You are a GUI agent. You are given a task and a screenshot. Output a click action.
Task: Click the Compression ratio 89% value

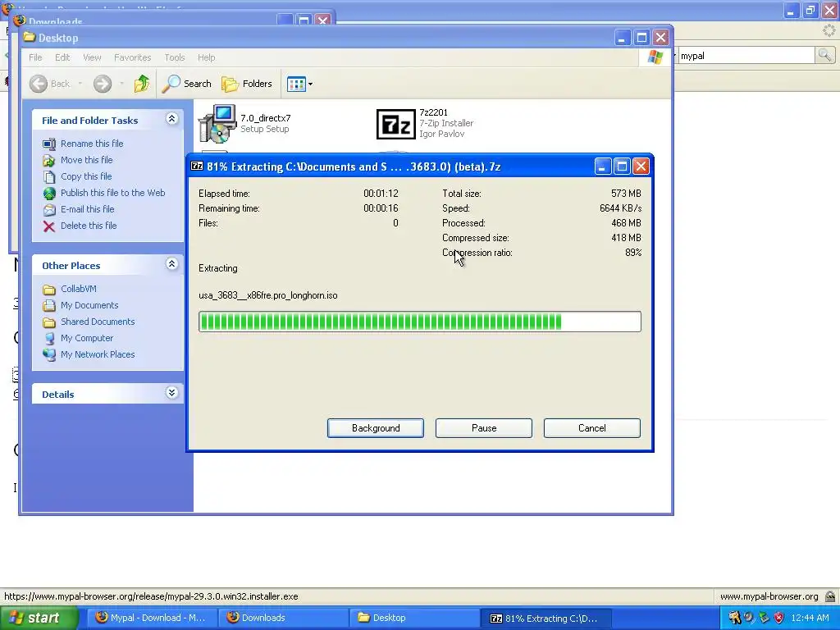tap(633, 253)
